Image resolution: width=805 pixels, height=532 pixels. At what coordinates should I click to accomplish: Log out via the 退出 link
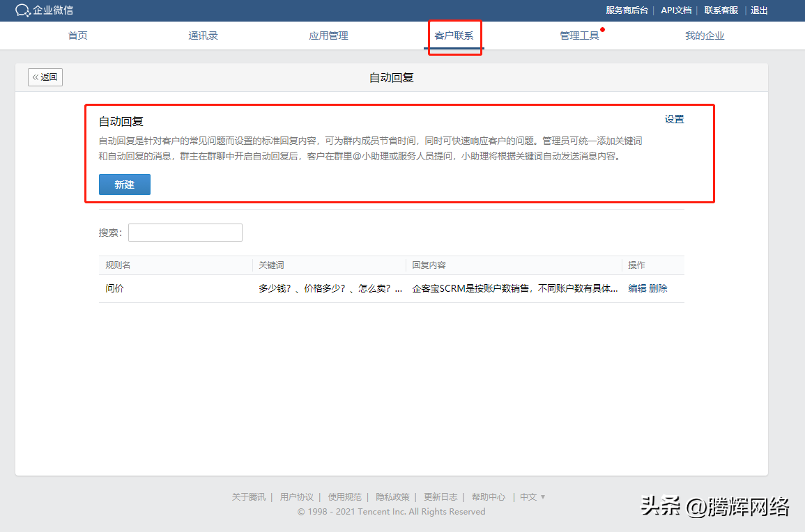759,10
